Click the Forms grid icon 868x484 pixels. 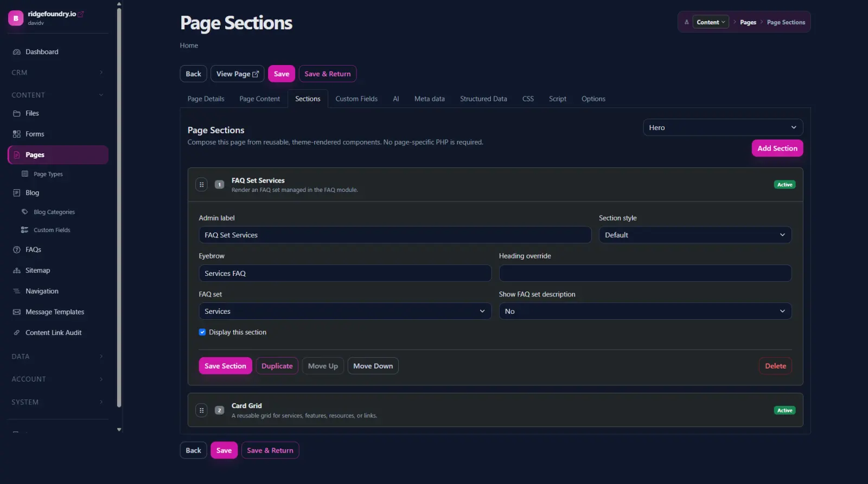coord(16,134)
